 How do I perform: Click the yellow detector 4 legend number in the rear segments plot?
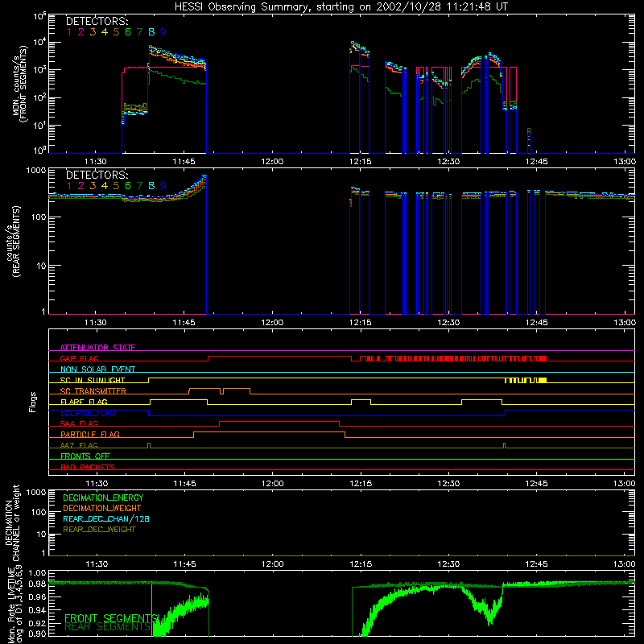105,186
